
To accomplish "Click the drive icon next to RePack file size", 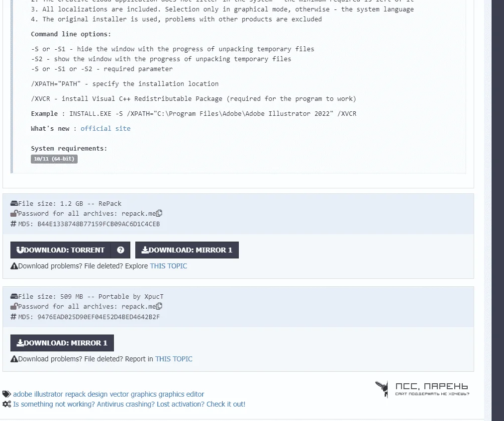I will click(14, 203).
